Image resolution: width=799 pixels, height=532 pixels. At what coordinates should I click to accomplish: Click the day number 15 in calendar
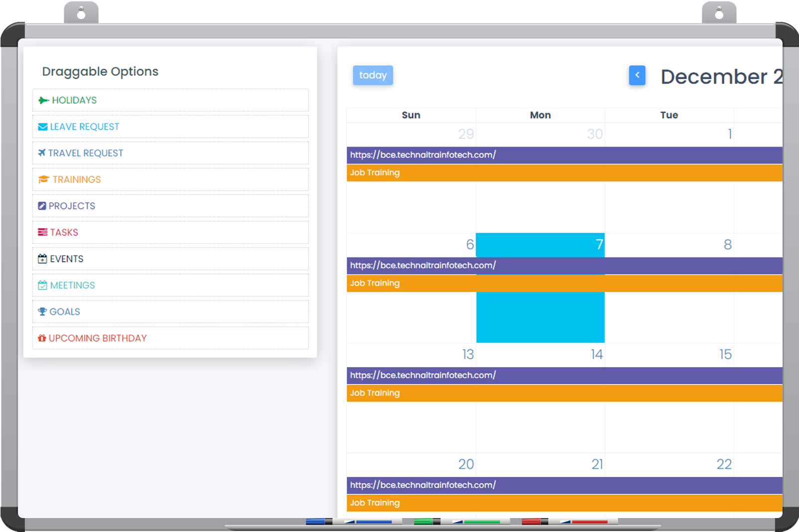[725, 355]
